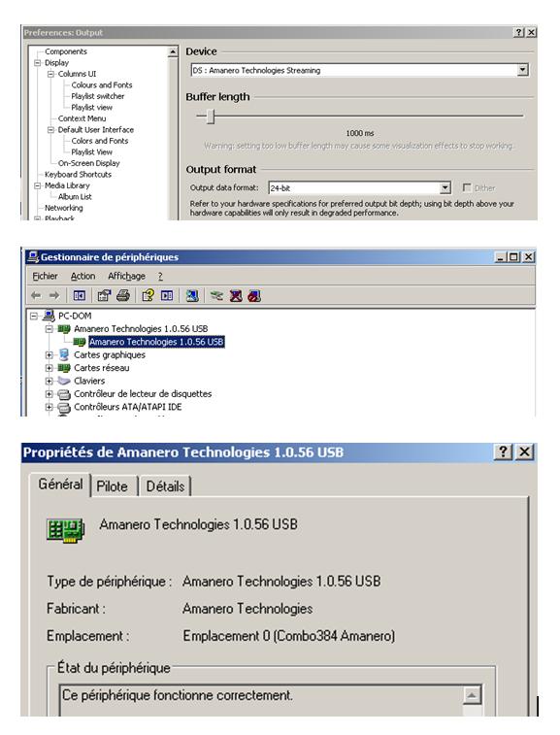Collapse the Default User Interface node
560x735 pixels.
click(x=50, y=129)
